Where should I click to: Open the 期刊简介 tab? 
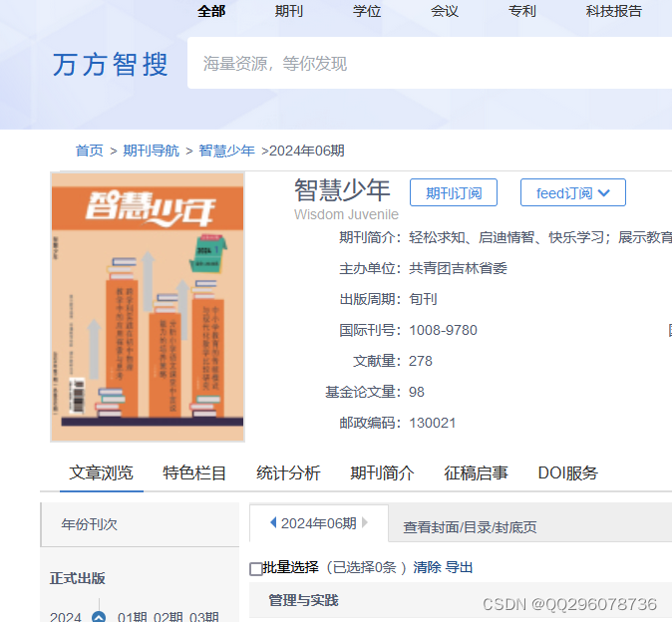coord(382,473)
